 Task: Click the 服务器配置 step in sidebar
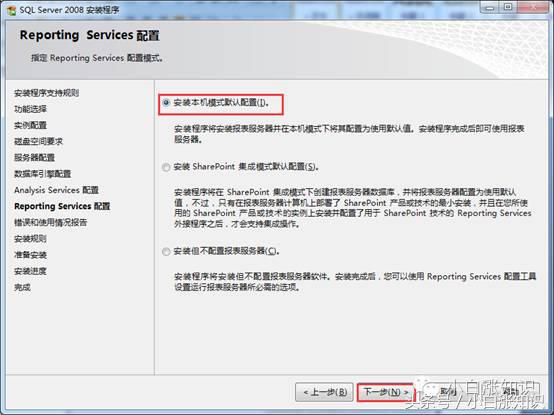(x=34, y=158)
